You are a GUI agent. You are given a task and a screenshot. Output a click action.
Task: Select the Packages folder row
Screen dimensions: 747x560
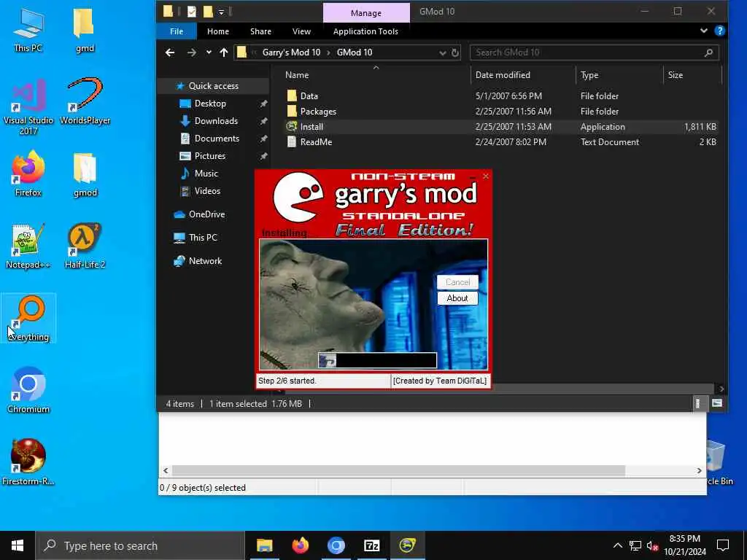pyautogui.click(x=502, y=112)
